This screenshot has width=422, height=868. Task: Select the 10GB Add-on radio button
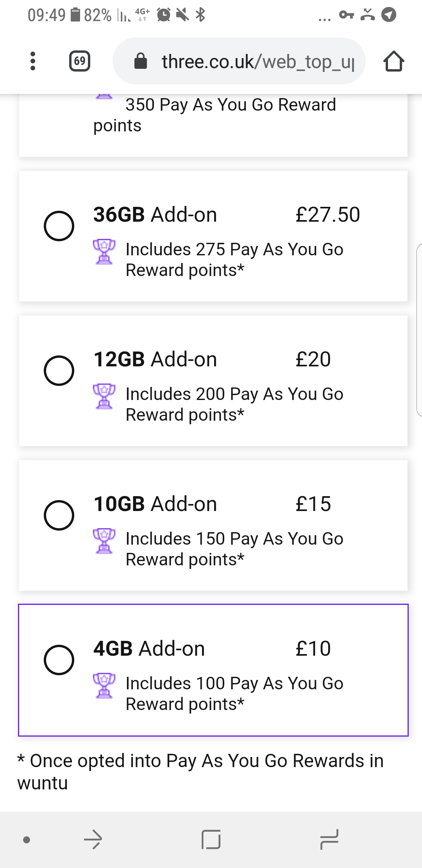tap(59, 515)
